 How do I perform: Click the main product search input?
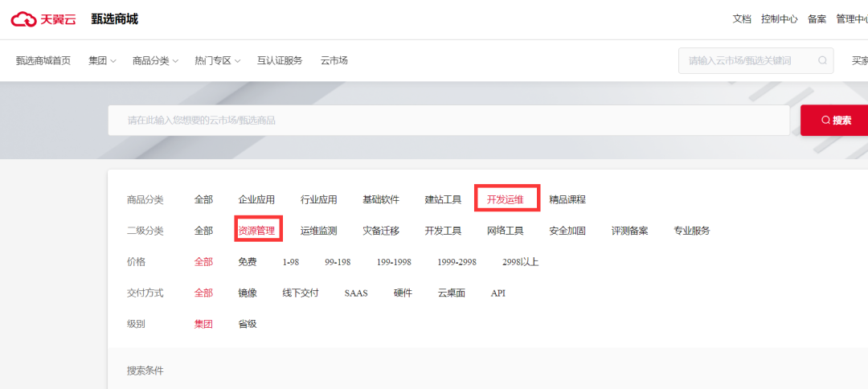click(449, 120)
